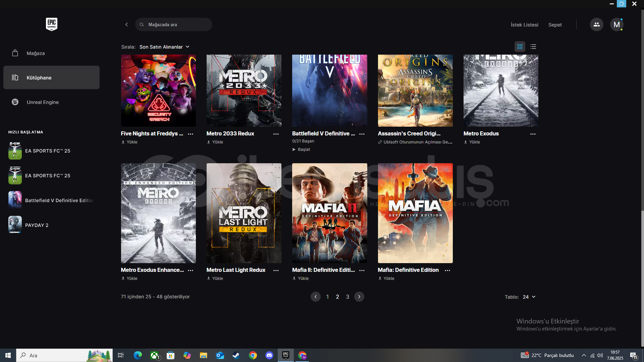
Task: Open more options for Mafia II Definitive
Action: 362,270
